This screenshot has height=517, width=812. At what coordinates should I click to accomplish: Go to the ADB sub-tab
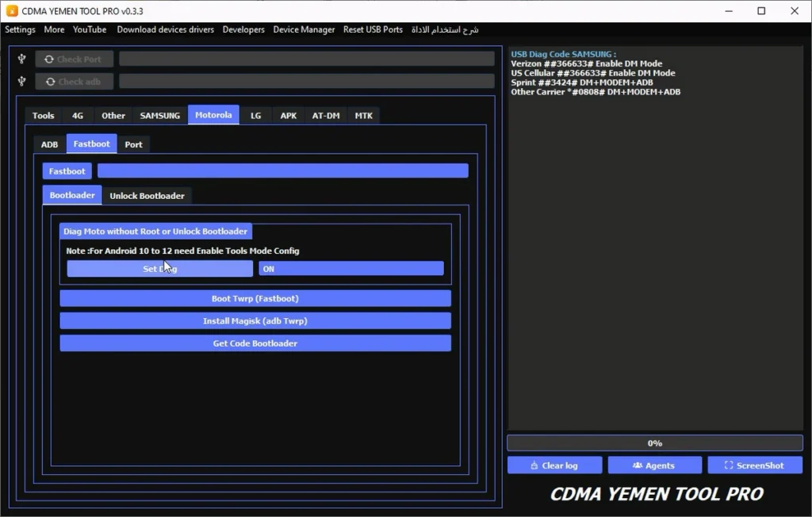click(50, 144)
